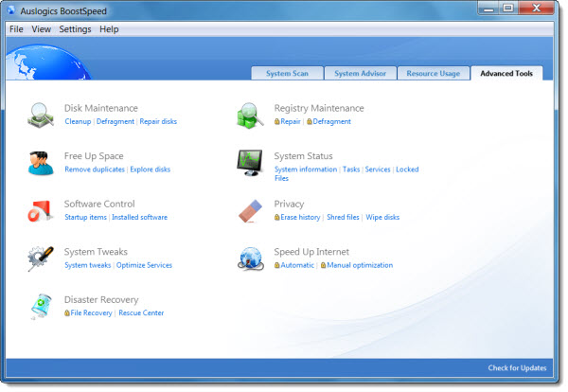Open Repair under Registry Maintenance
The image size is (568, 392).
point(291,122)
